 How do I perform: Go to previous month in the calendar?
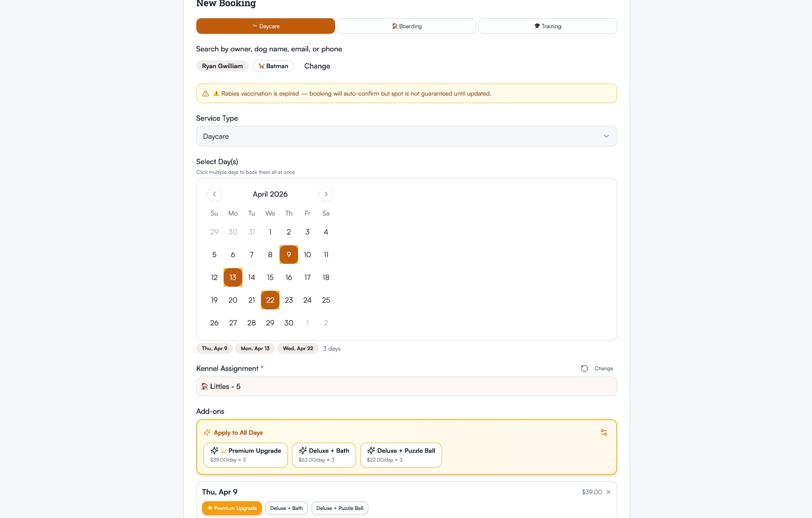215,194
